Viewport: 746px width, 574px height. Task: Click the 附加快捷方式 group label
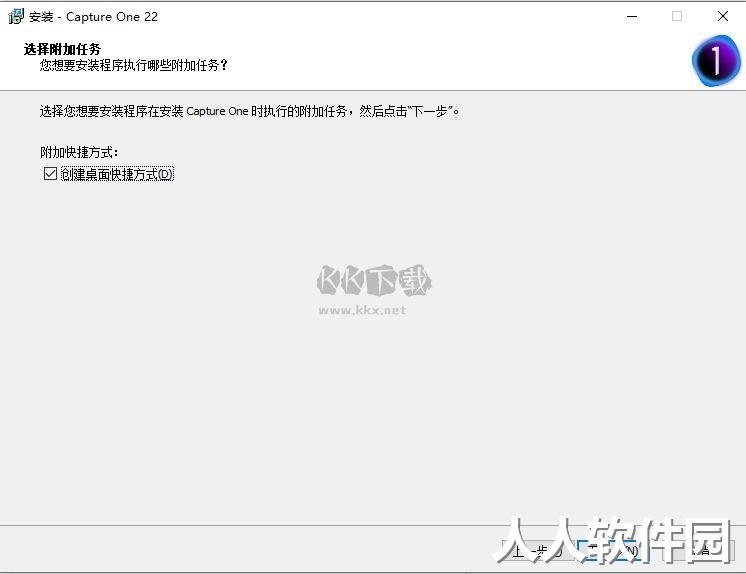coord(79,152)
